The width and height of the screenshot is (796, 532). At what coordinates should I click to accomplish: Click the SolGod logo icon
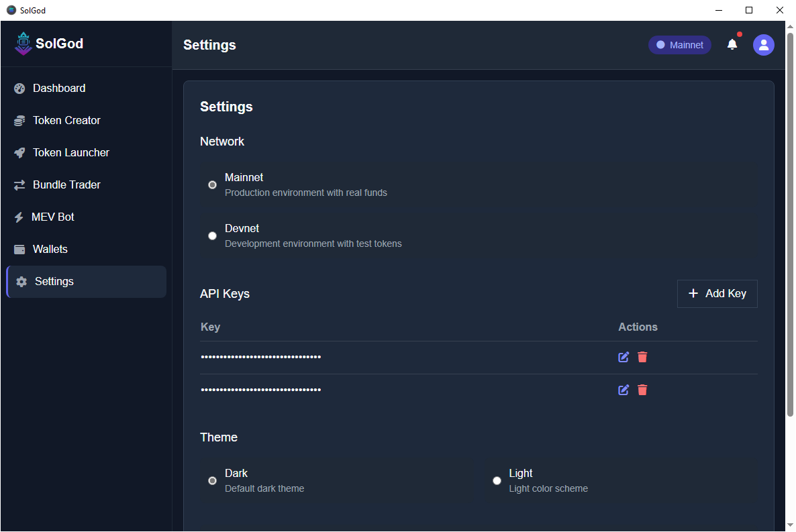coord(23,44)
